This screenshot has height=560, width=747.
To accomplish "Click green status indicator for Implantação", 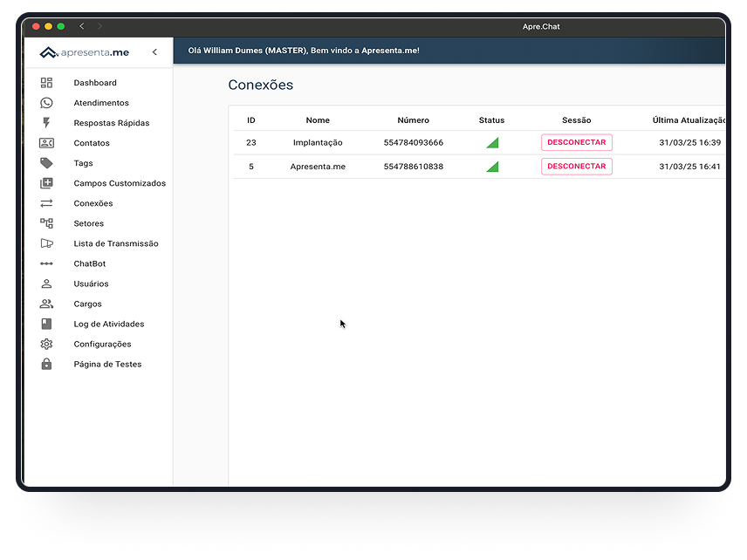I will click(x=492, y=142).
